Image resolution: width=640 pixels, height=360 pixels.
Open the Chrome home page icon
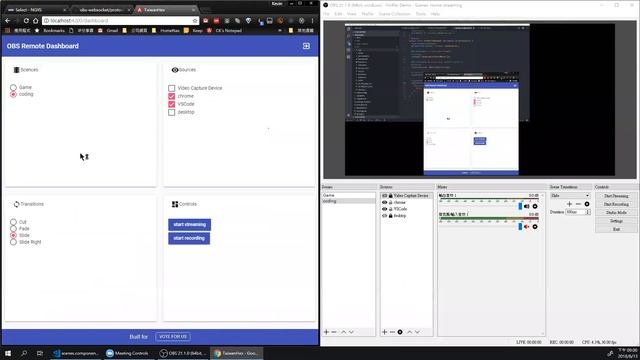click(36, 20)
